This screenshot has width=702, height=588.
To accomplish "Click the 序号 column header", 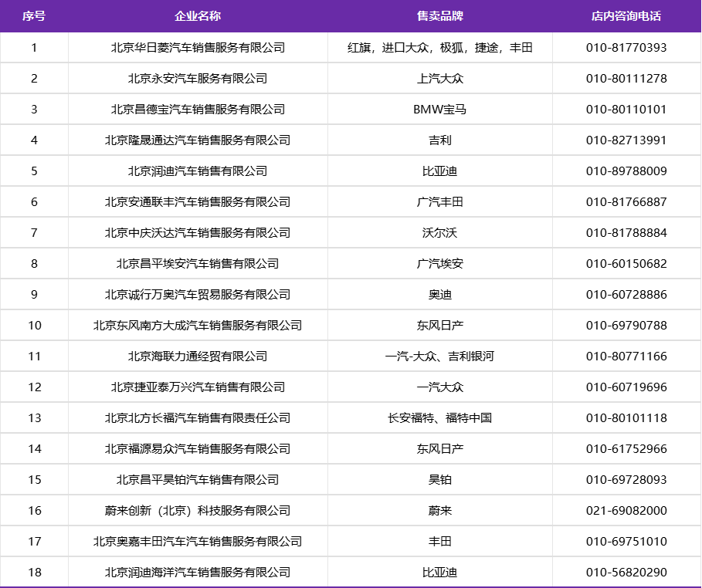I will [34, 16].
